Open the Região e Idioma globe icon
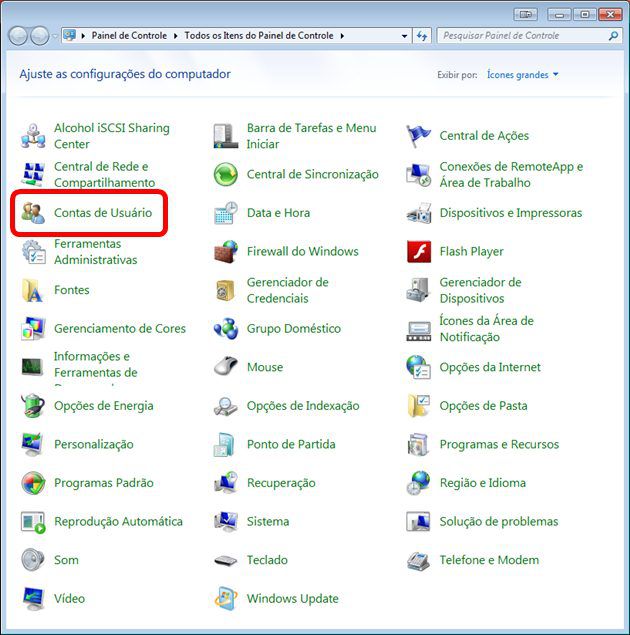The image size is (630, 635). click(x=419, y=483)
